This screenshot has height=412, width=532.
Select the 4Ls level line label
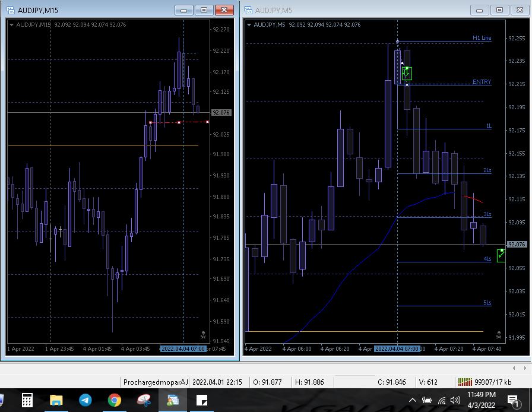click(x=487, y=259)
